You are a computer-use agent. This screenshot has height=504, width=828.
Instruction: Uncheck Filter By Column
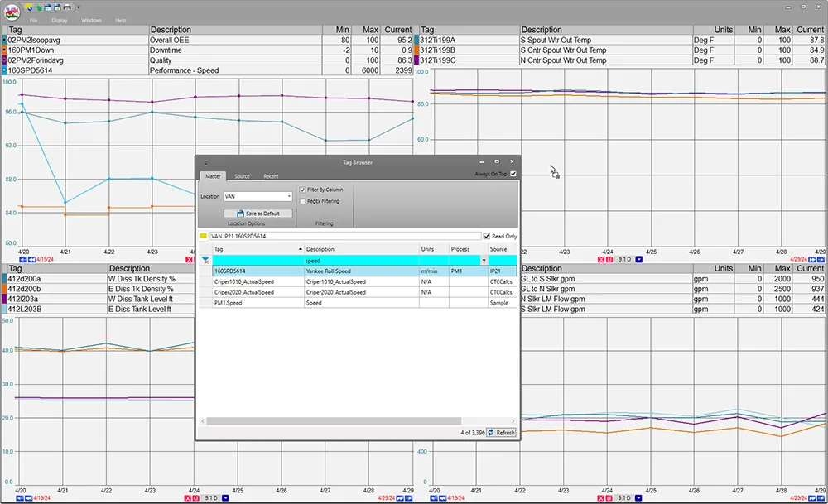[x=303, y=189]
